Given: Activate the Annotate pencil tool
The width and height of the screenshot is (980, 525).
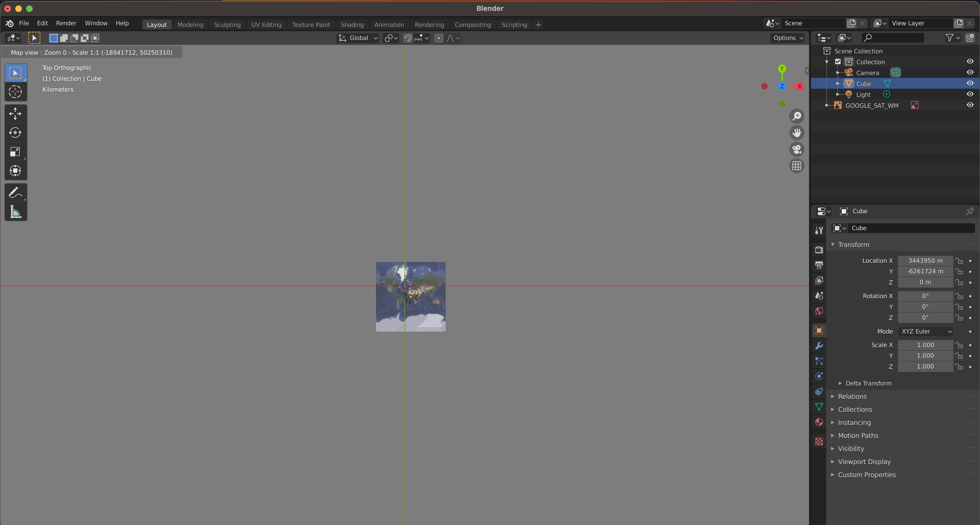Looking at the screenshot, I should (x=15, y=193).
